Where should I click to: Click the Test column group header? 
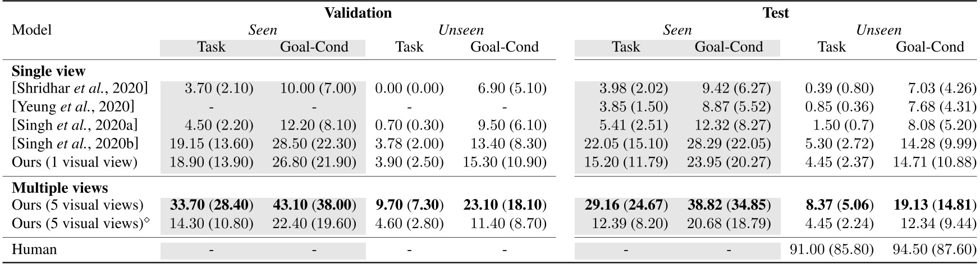point(776,12)
